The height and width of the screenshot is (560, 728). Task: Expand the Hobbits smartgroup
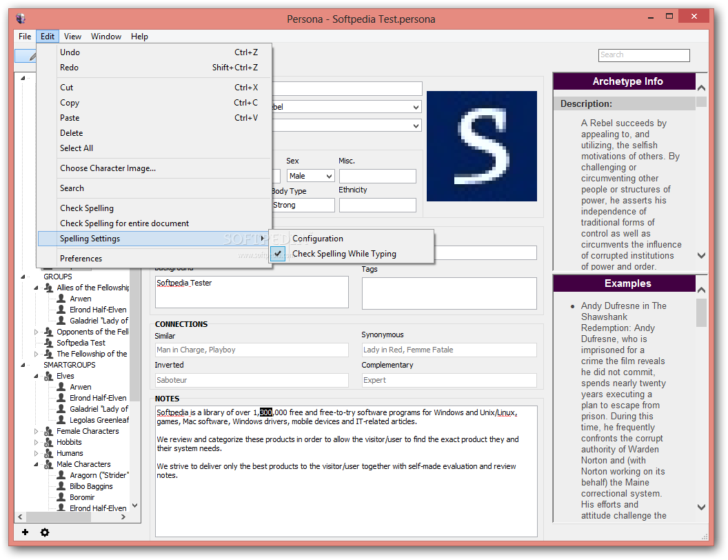click(36, 442)
